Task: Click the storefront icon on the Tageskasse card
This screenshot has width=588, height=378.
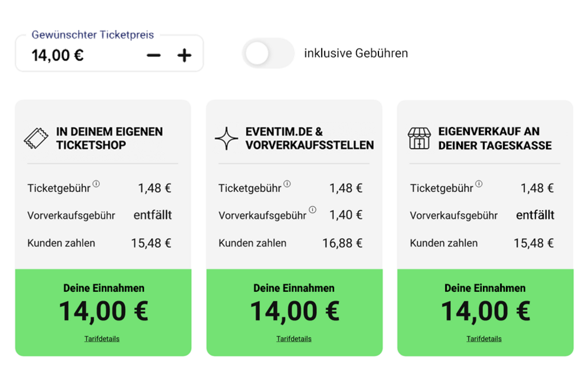Action: point(420,137)
